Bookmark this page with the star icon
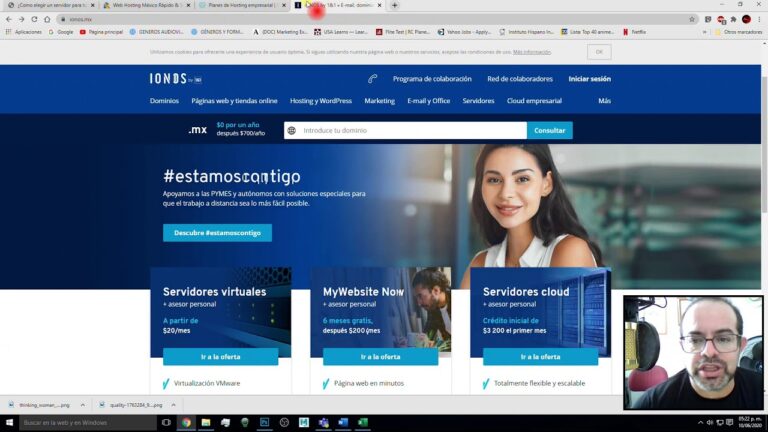Screen dimensions: 768x432 pyautogui.click(x=692, y=19)
